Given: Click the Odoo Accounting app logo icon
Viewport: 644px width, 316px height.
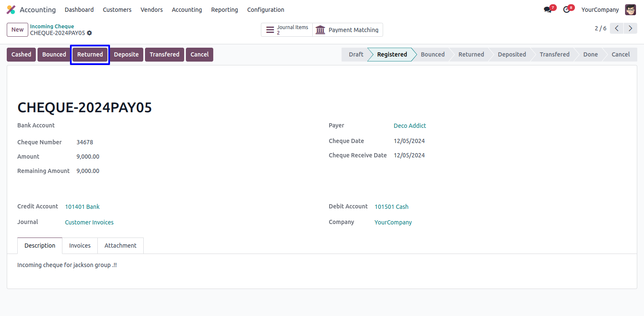Looking at the screenshot, I should [x=11, y=10].
